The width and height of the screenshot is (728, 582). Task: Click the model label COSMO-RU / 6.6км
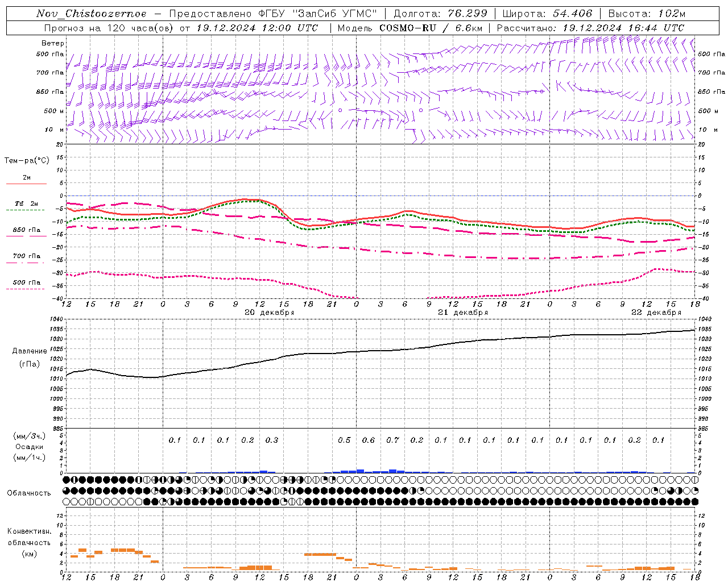pyautogui.click(x=431, y=28)
